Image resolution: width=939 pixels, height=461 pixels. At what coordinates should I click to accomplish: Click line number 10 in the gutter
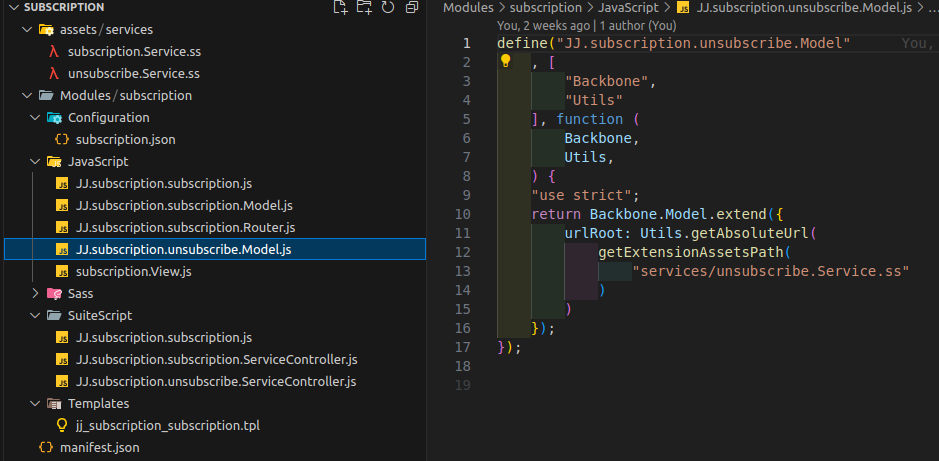pos(462,214)
